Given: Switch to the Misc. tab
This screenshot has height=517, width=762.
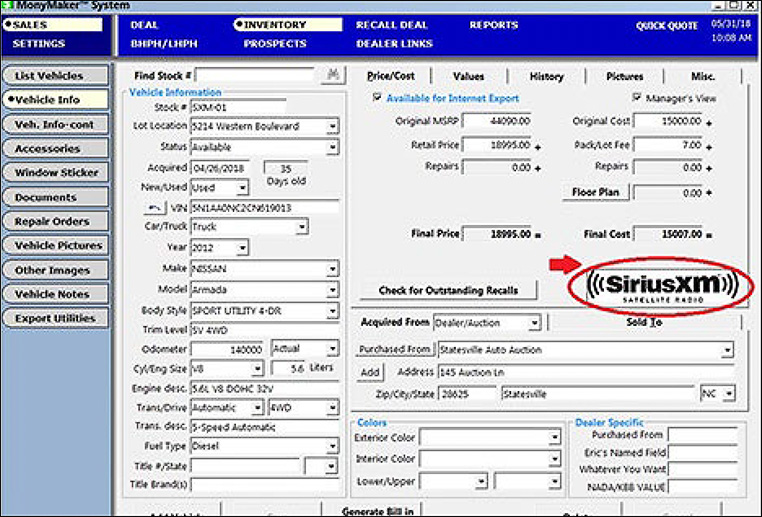Looking at the screenshot, I should (x=703, y=76).
